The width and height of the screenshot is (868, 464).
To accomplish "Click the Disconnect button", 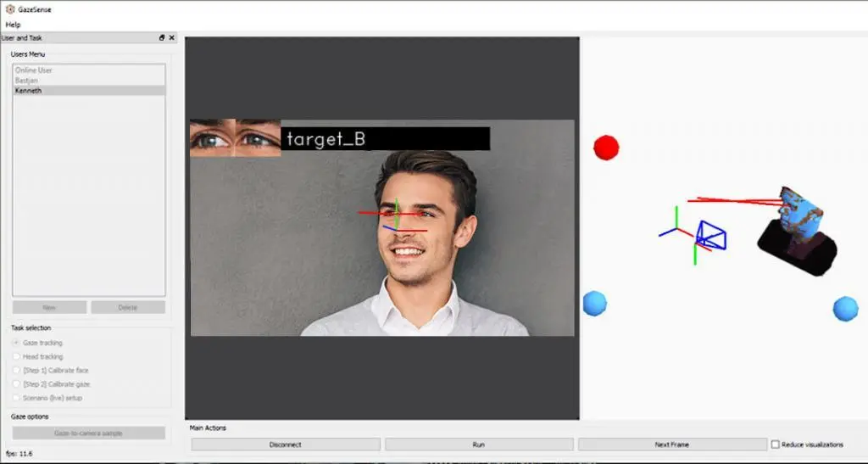I will click(x=286, y=444).
